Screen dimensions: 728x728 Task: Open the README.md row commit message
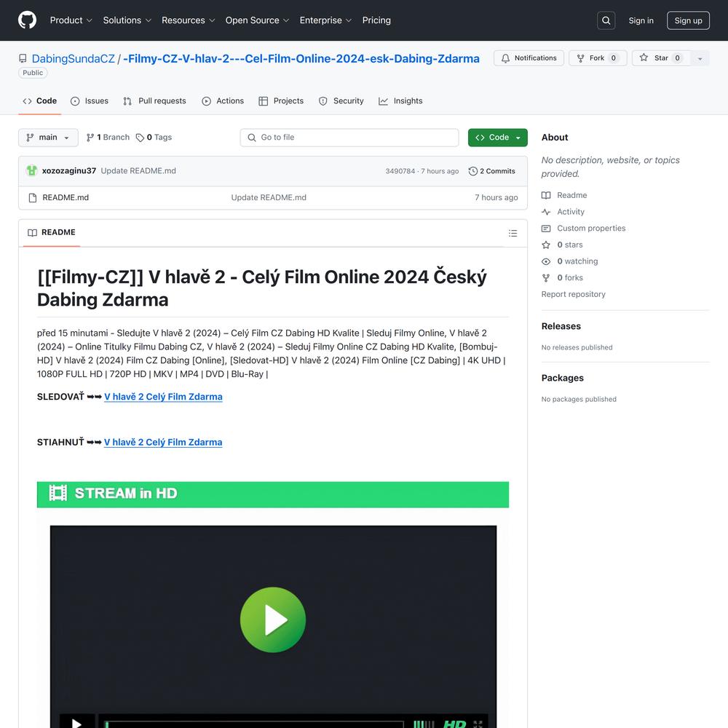tap(269, 198)
